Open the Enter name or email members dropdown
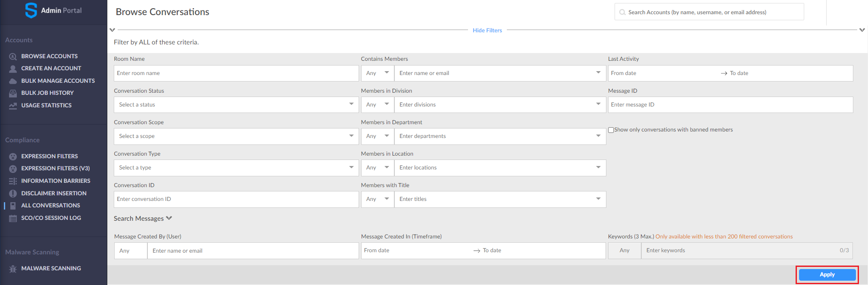This screenshot has height=285, width=868. 500,73
